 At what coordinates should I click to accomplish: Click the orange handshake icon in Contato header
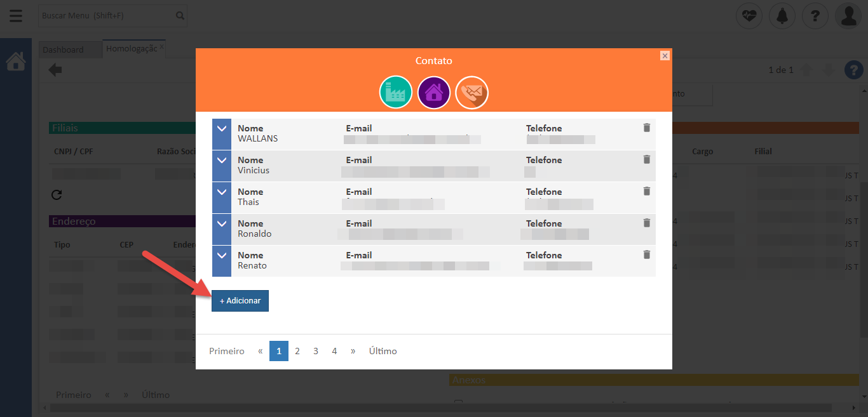[x=471, y=93]
